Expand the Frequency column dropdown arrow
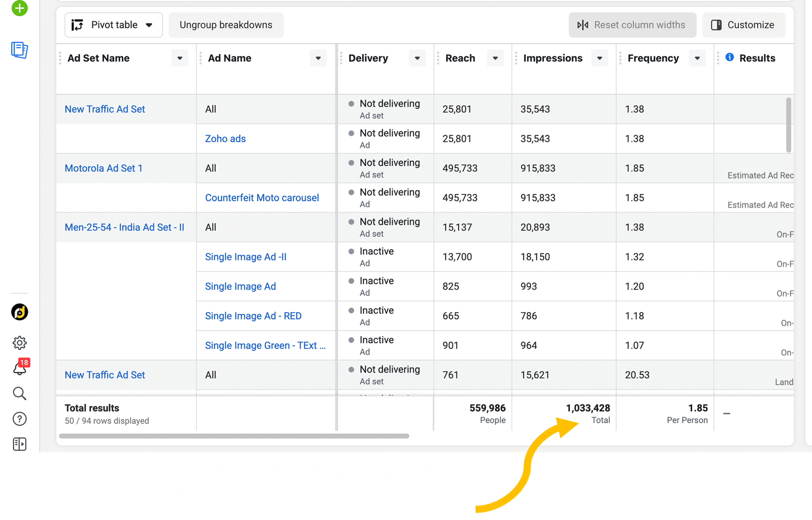 point(697,58)
